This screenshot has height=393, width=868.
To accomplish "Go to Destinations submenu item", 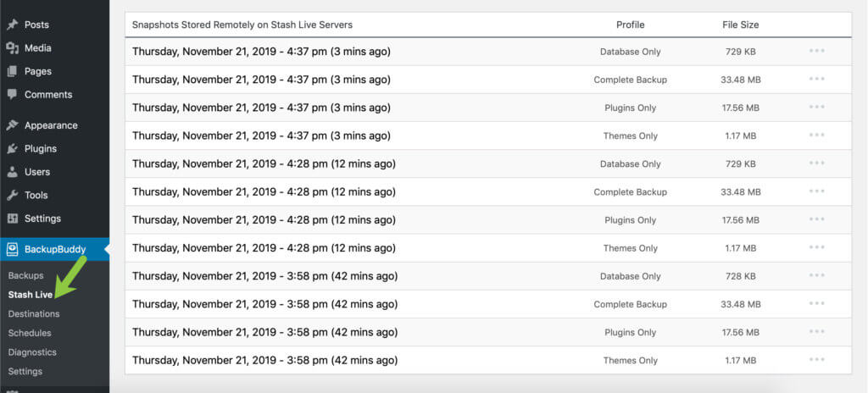I will point(34,314).
